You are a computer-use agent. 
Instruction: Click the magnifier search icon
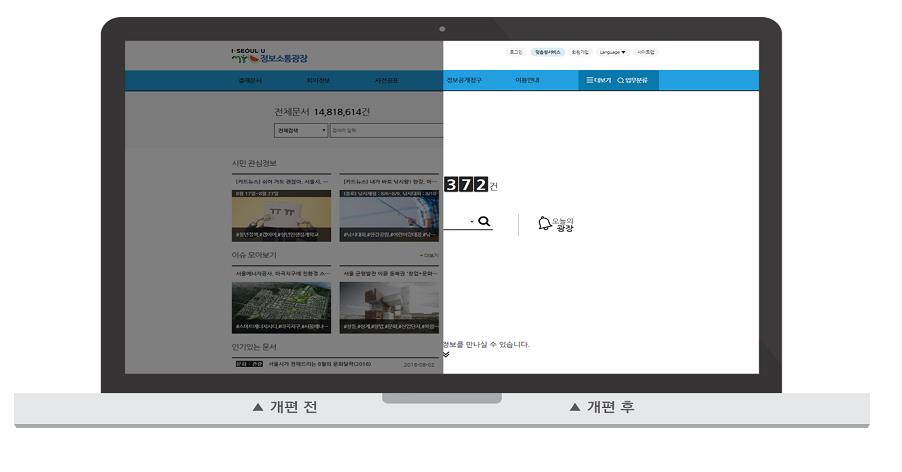[484, 221]
